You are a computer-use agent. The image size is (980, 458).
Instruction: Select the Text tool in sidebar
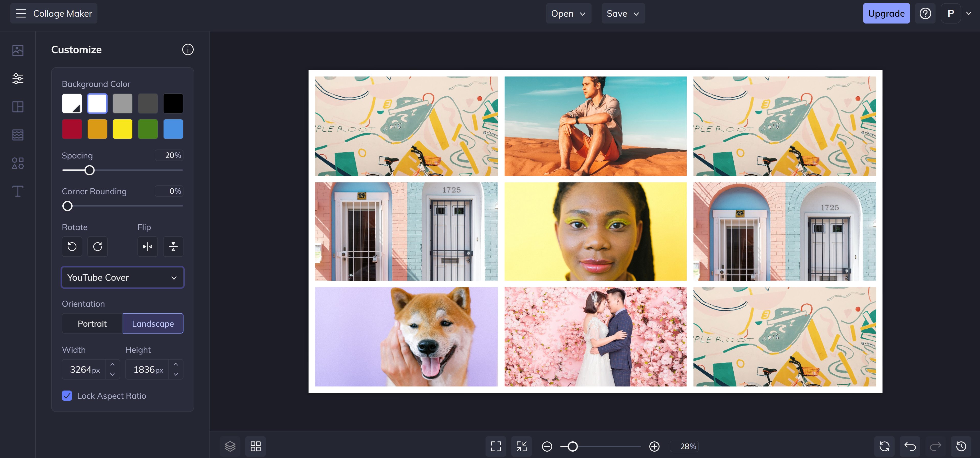coord(17,191)
